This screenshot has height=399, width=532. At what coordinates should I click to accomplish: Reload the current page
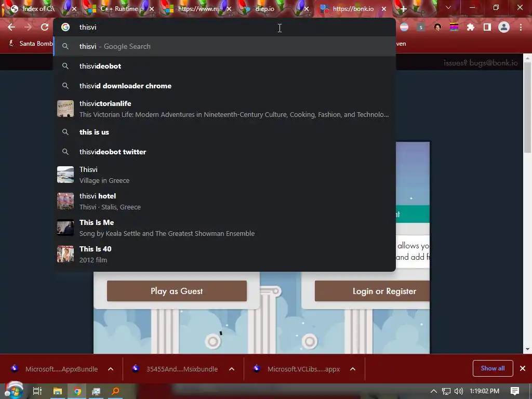coord(45,27)
